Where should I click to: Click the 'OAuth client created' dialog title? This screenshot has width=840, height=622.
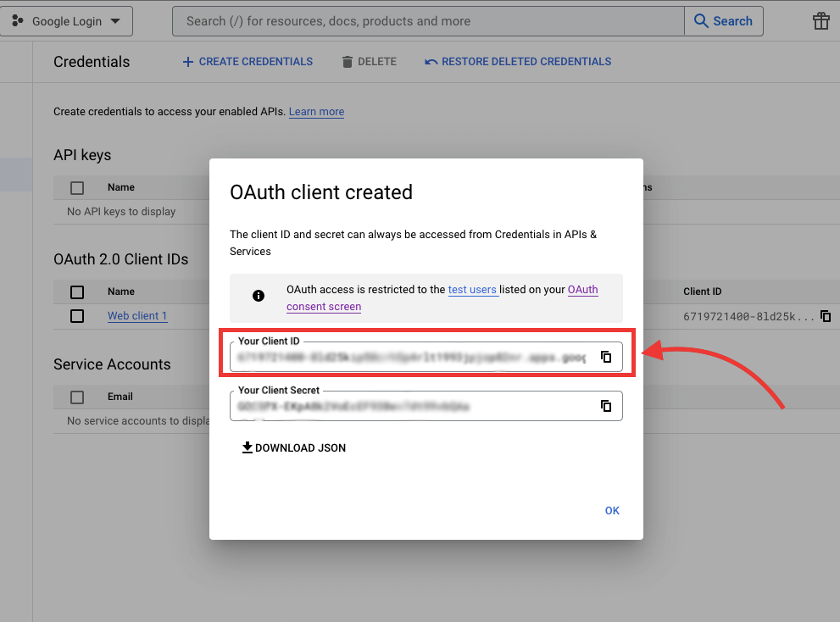[321, 192]
